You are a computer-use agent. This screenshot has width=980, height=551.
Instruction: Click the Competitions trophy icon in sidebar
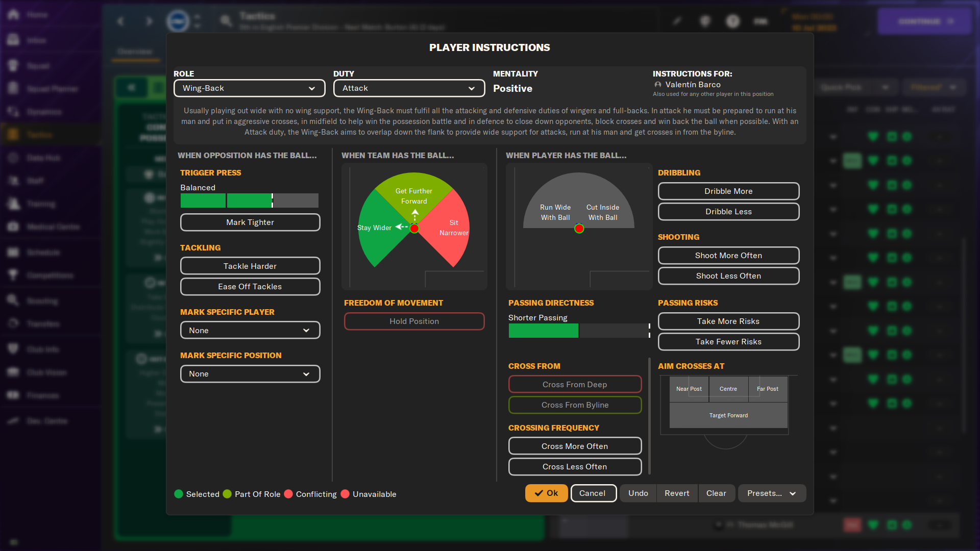(x=13, y=275)
